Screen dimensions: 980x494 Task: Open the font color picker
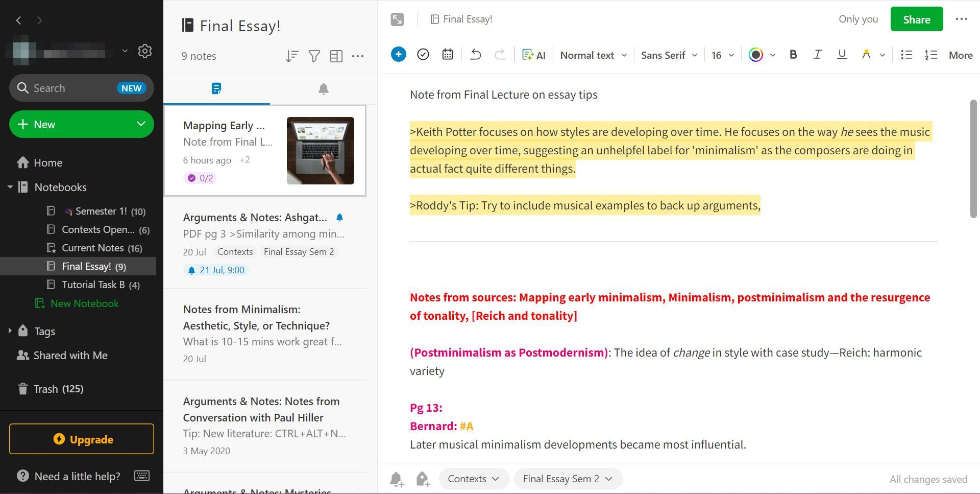755,54
